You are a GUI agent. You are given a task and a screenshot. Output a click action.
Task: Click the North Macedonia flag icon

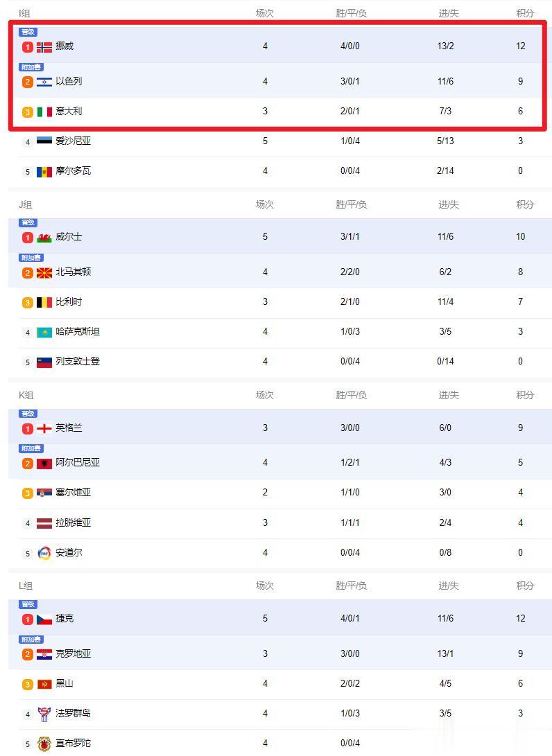(x=44, y=273)
